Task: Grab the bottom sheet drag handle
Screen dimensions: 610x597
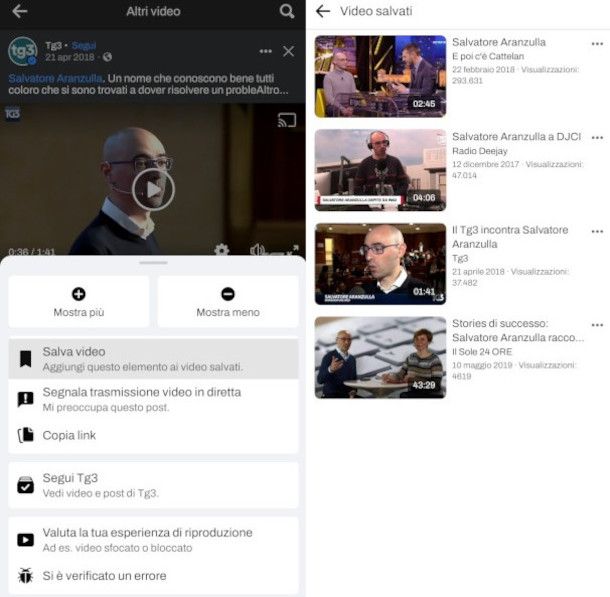Action: [153, 263]
